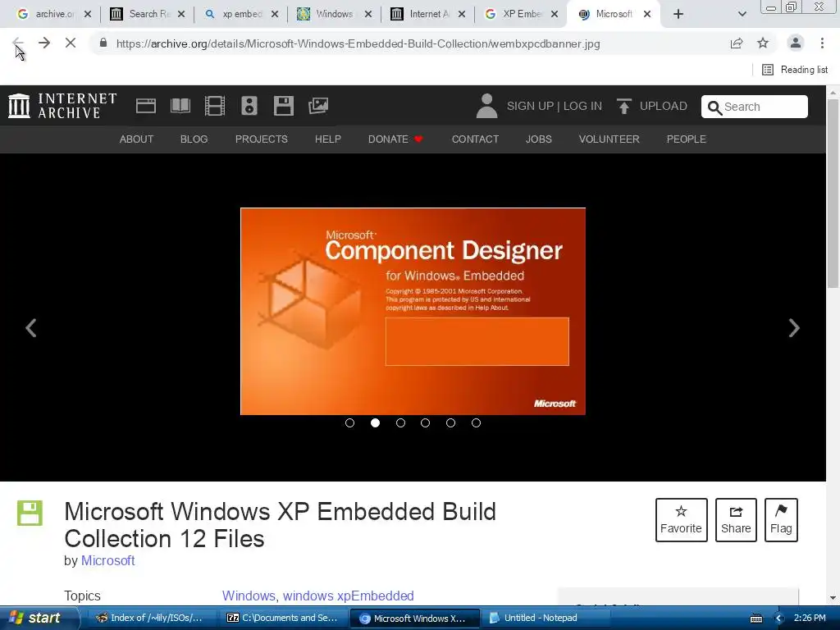Viewport: 840px width, 630px height.
Task: Open a new browser tab
Action: click(678, 15)
